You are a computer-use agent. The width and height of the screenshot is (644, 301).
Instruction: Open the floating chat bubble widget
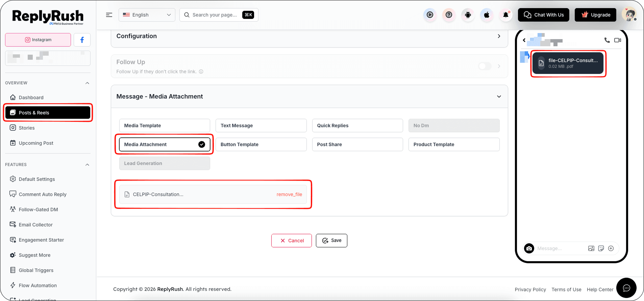tap(626, 288)
